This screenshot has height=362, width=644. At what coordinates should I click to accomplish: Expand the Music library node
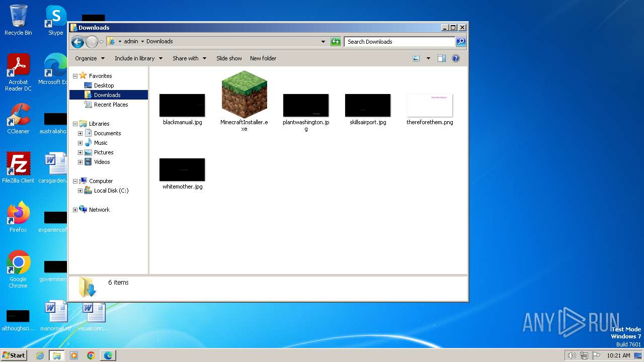80,143
